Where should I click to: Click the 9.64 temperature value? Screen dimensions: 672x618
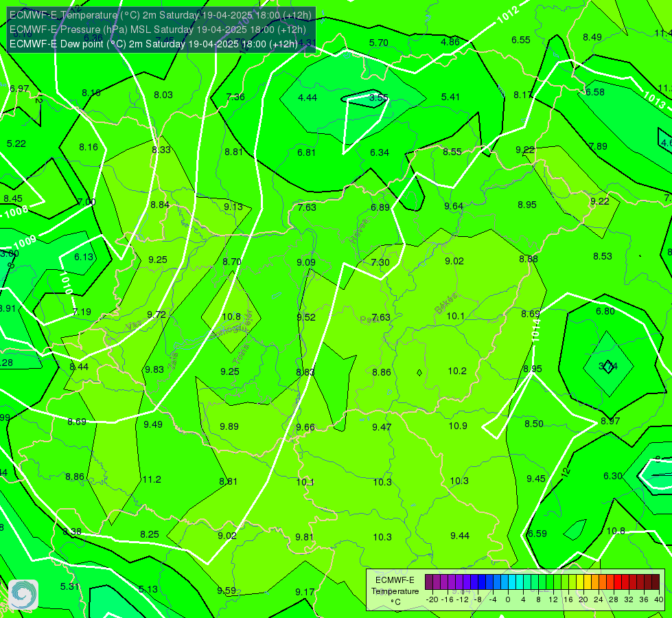coord(454,207)
